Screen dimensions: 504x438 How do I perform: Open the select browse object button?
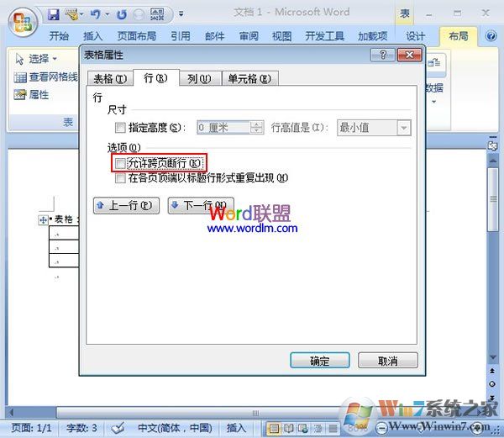(492, 384)
